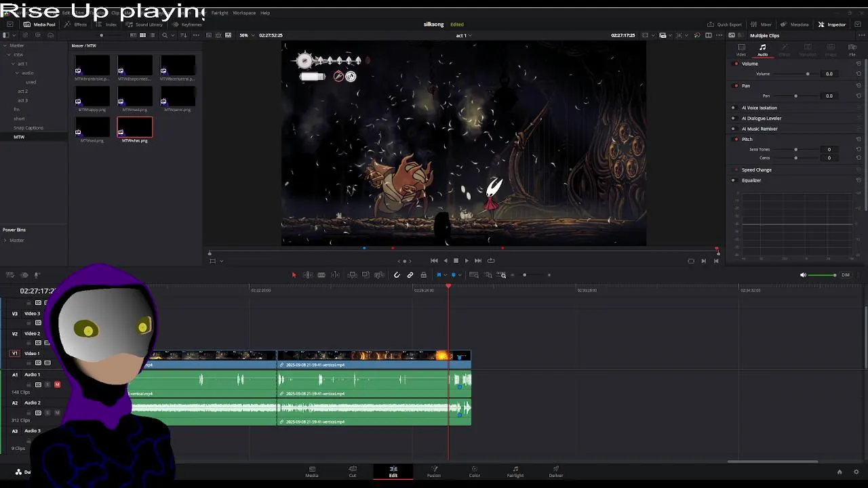Open the Sound Library panel
This screenshot has width=868, height=488.
(144, 24)
